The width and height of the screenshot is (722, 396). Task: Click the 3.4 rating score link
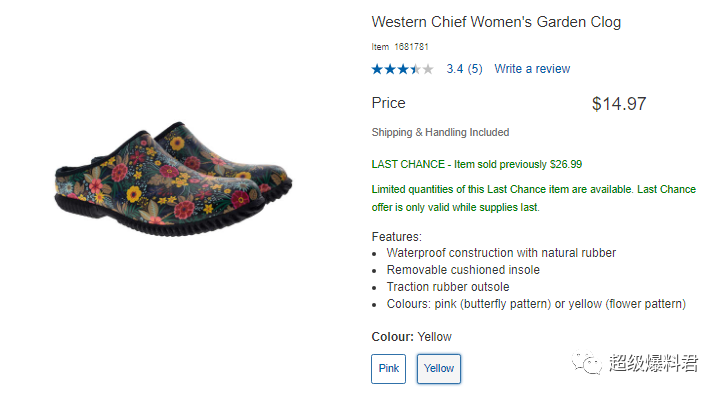click(x=454, y=69)
